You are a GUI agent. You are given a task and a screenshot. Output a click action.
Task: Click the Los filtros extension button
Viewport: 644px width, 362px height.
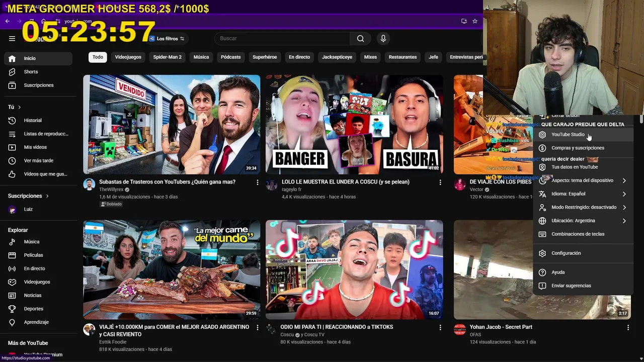(x=167, y=39)
